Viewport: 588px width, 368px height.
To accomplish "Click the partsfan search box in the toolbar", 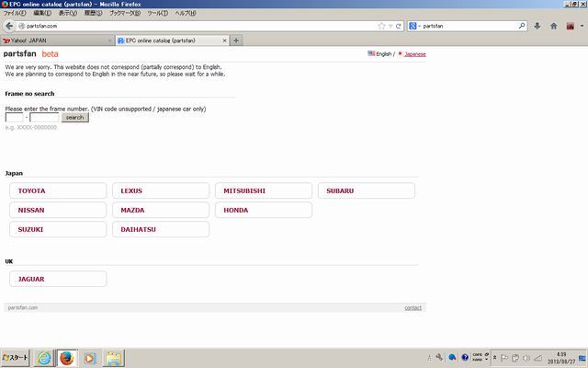I will pos(469,26).
